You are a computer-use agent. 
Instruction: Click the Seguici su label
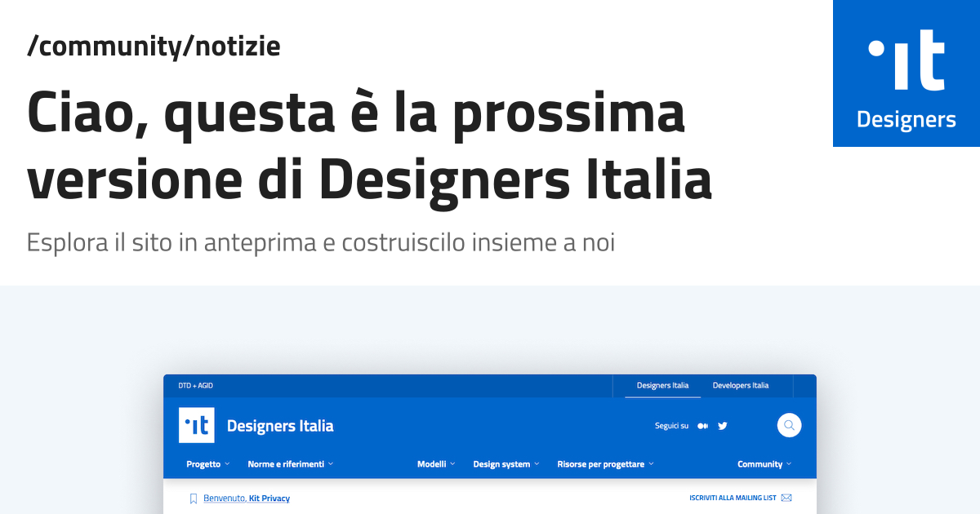tap(670, 425)
